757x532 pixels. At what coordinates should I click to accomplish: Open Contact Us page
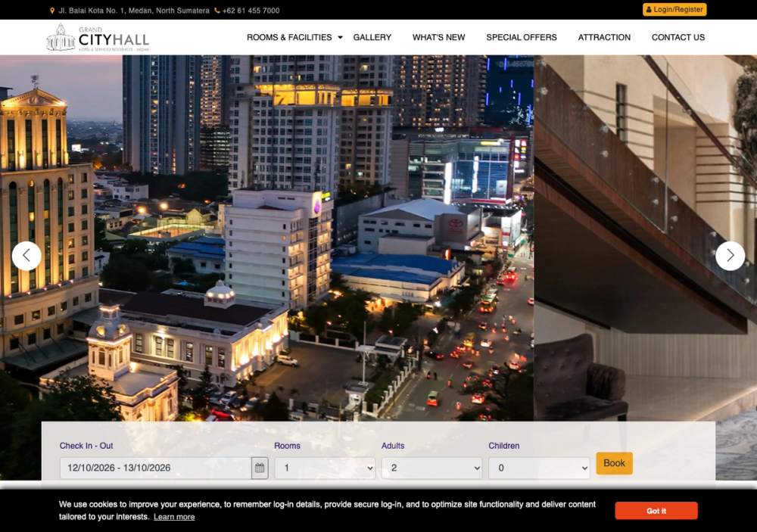pyautogui.click(x=678, y=37)
